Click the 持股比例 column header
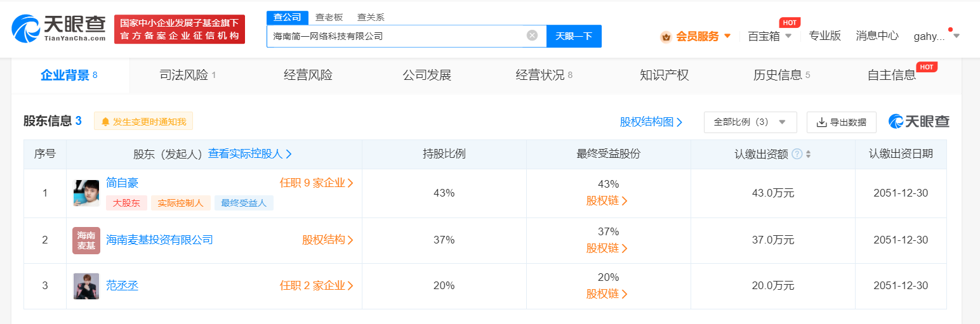 click(444, 154)
